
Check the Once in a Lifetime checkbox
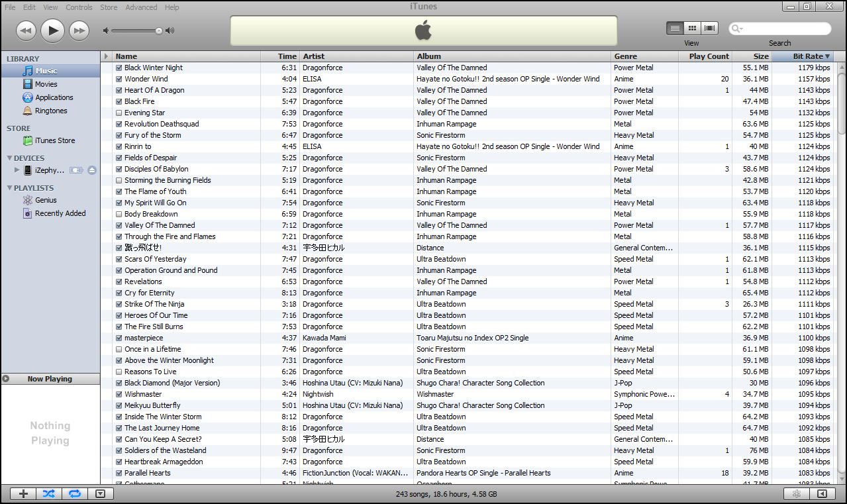pos(119,349)
